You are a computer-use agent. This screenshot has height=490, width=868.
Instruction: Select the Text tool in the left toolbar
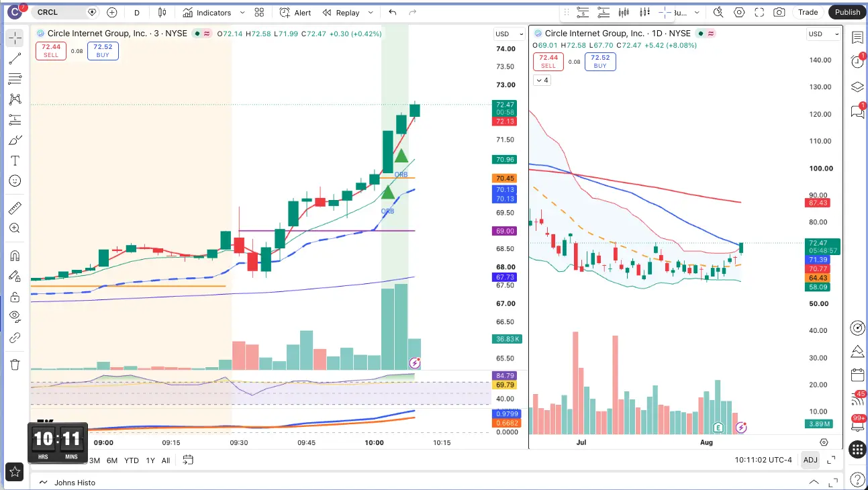15,160
